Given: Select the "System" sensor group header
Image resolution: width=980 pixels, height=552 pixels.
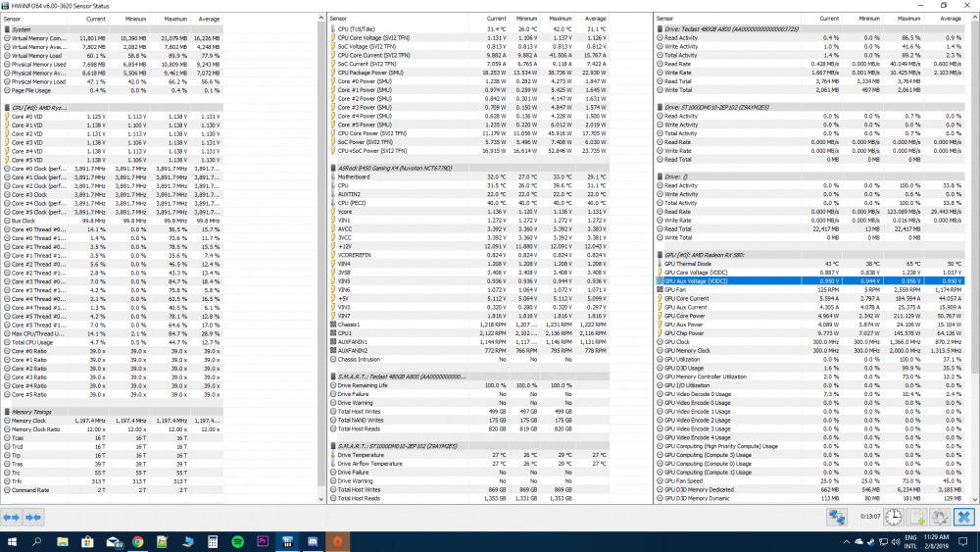Looking at the screenshot, I should tap(113, 29).
